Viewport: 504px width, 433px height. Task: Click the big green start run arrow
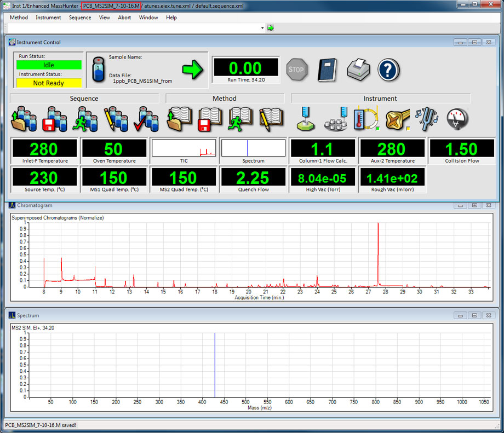pyautogui.click(x=192, y=70)
